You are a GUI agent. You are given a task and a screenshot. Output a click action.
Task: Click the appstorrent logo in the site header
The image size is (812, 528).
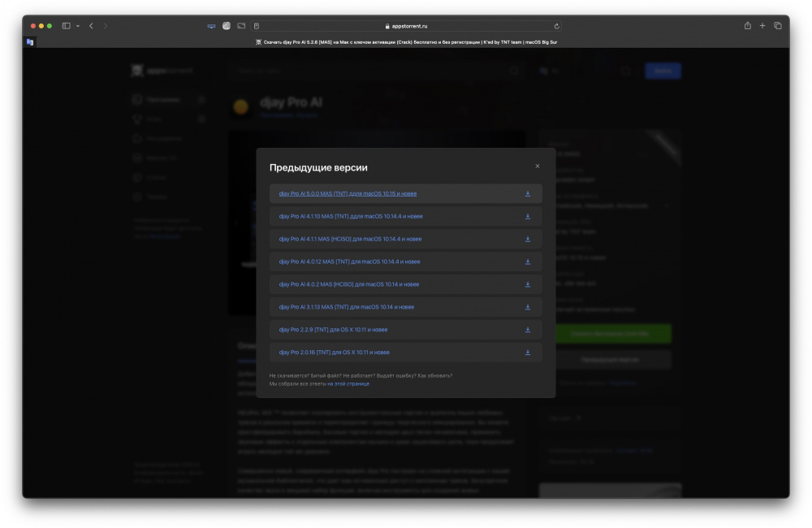pos(162,71)
